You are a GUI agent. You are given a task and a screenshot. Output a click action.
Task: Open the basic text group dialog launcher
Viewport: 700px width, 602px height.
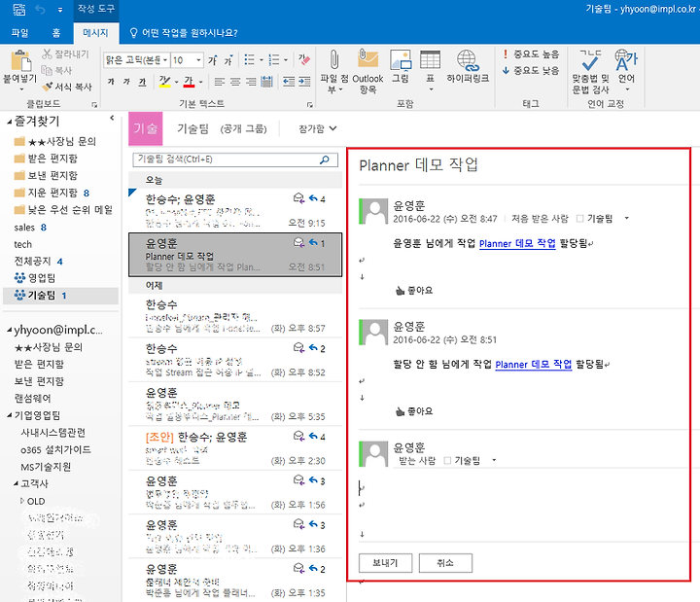point(310,104)
